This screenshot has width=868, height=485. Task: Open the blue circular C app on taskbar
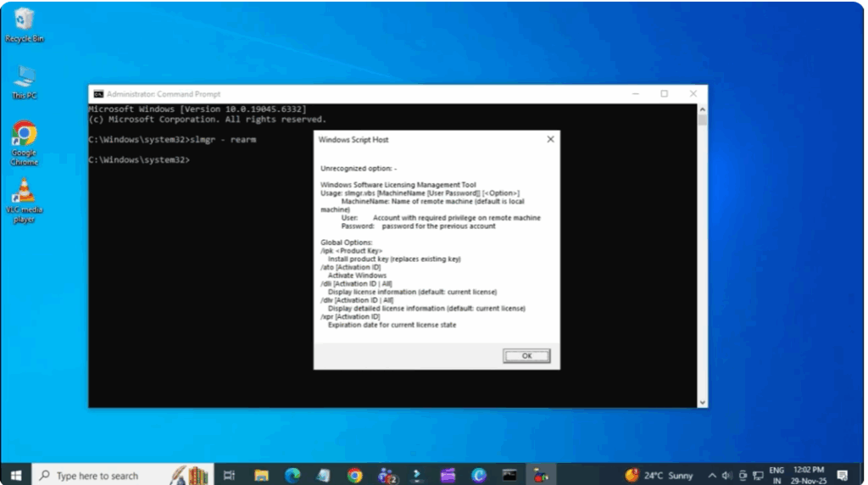tap(479, 475)
